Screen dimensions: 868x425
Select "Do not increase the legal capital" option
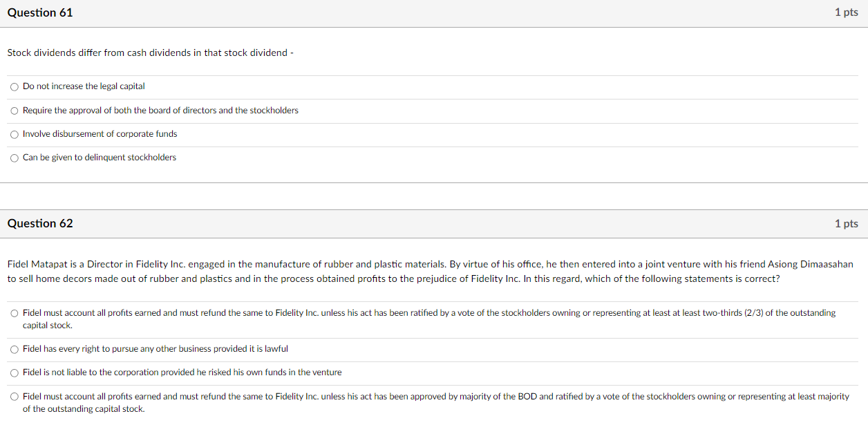pos(14,86)
